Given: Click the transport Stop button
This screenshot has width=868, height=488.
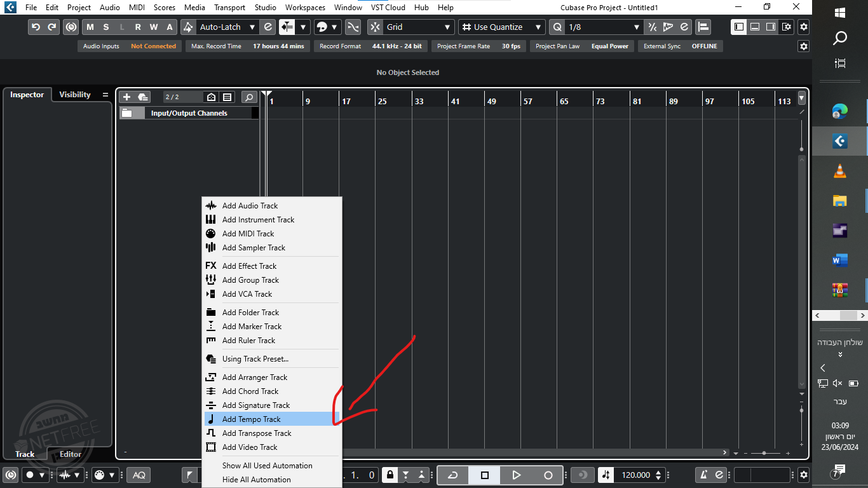Looking at the screenshot, I should [x=485, y=475].
